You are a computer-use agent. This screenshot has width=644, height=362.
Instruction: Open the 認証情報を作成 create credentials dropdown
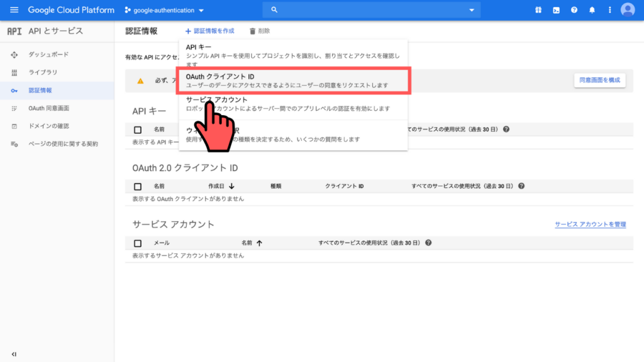209,31
